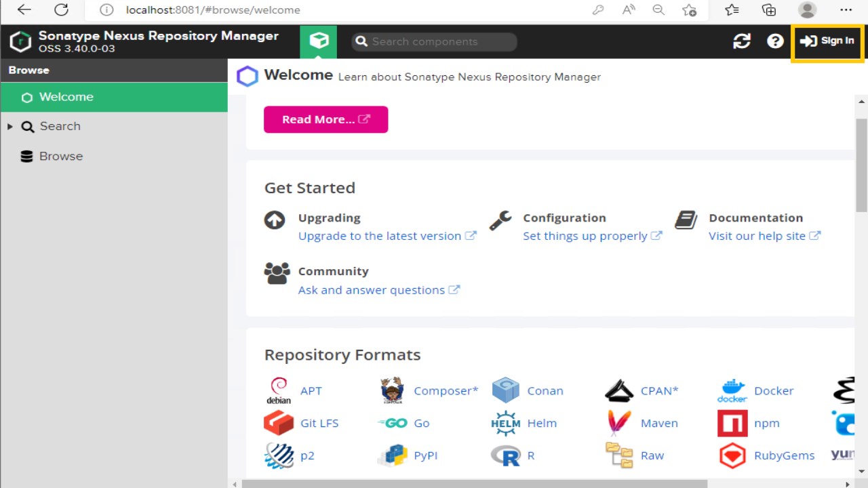
Task: Click the Sign In button
Action: point(827,41)
